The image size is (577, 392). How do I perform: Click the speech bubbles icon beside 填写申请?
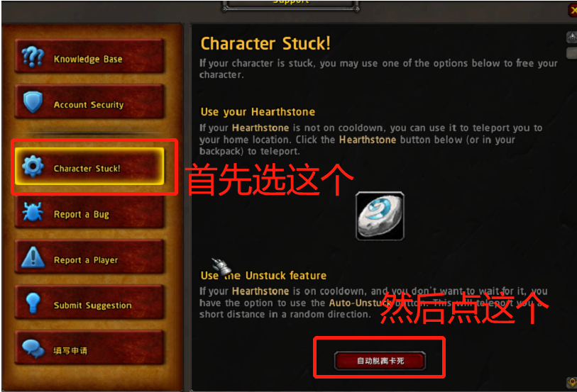coord(33,348)
